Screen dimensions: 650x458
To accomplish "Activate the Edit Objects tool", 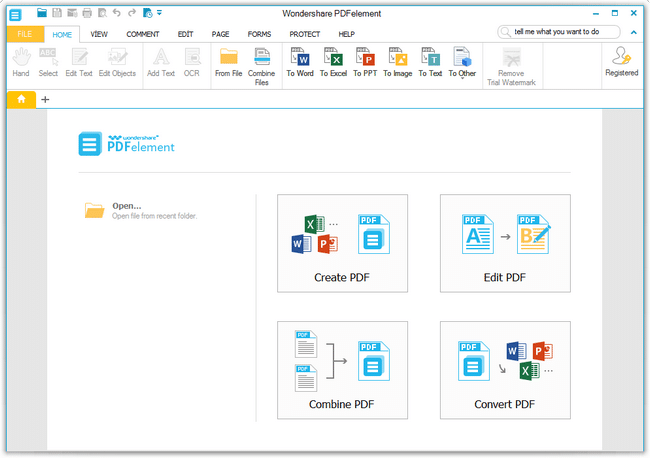I will point(117,62).
